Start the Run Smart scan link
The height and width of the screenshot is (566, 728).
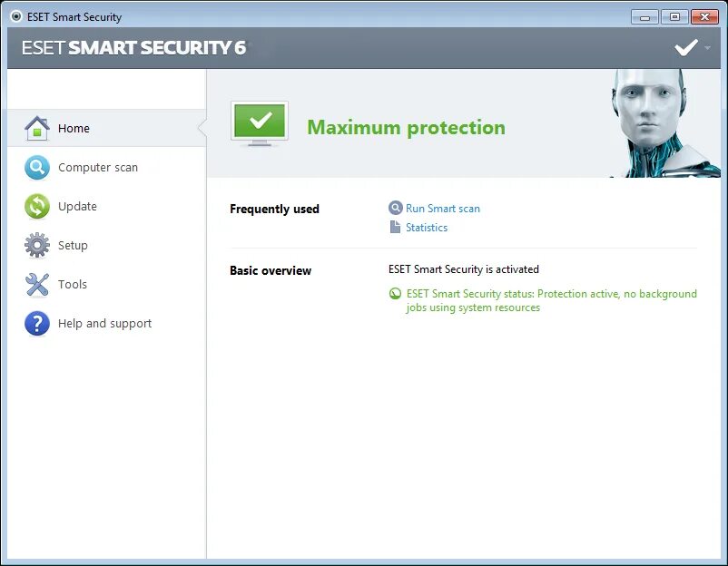pos(443,209)
